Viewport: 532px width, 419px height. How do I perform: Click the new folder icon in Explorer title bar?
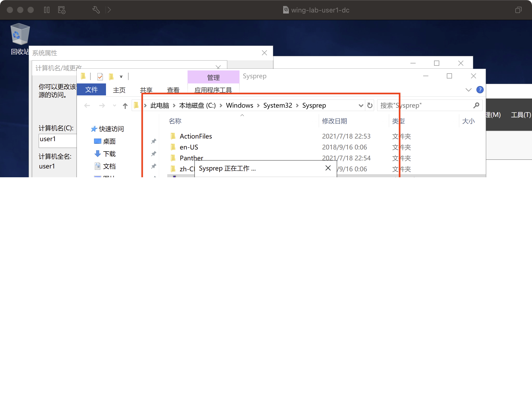(x=111, y=76)
